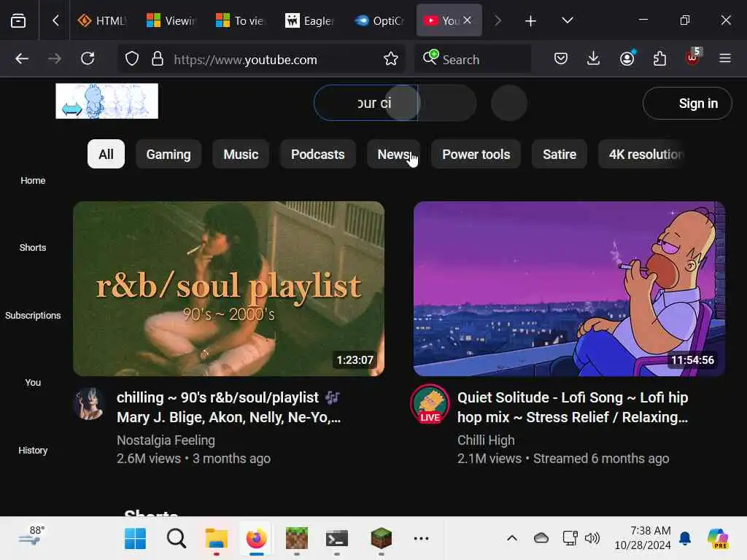Open the notification bell in tray
The width and height of the screenshot is (747, 560).
pyautogui.click(x=685, y=539)
